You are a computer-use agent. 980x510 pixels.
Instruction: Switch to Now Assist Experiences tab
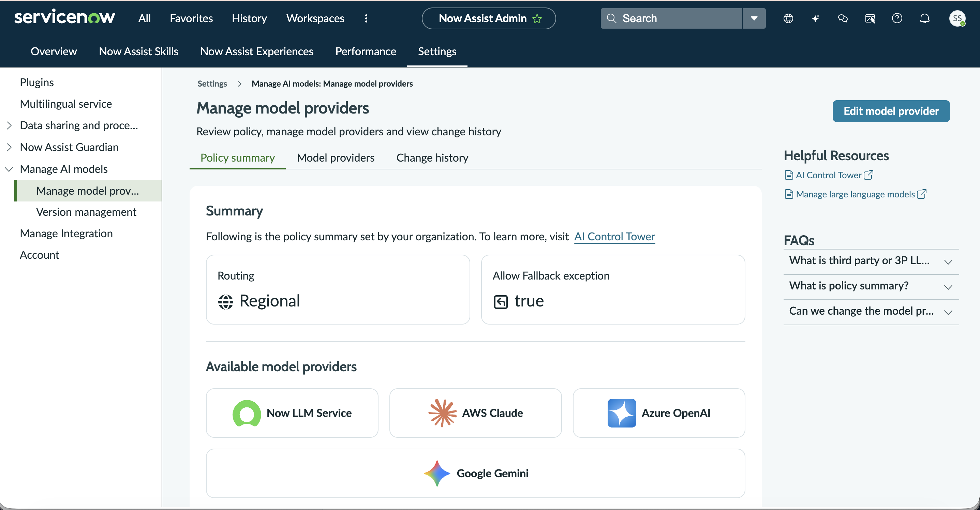pyautogui.click(x=257, y=51)
